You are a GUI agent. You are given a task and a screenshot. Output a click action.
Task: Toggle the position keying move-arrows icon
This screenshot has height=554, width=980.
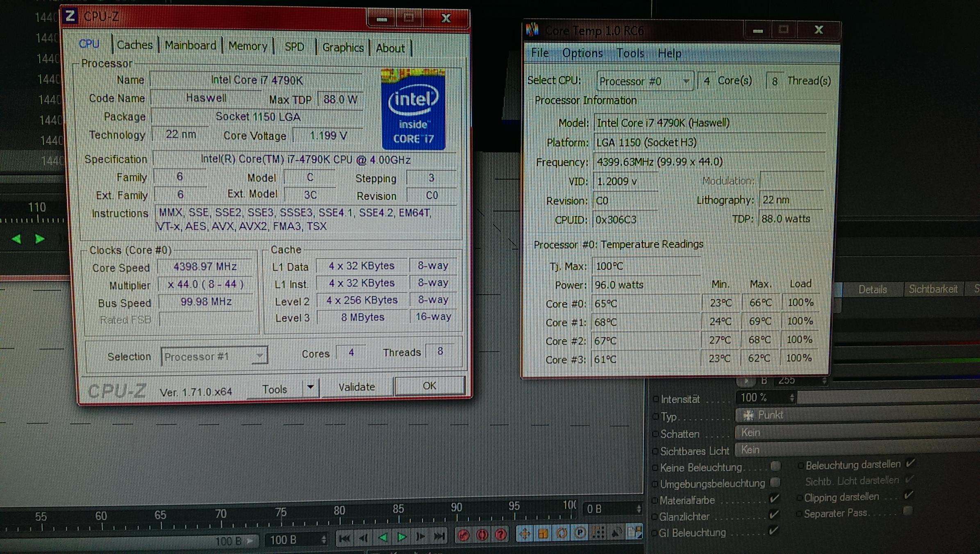tap(525, 534)
